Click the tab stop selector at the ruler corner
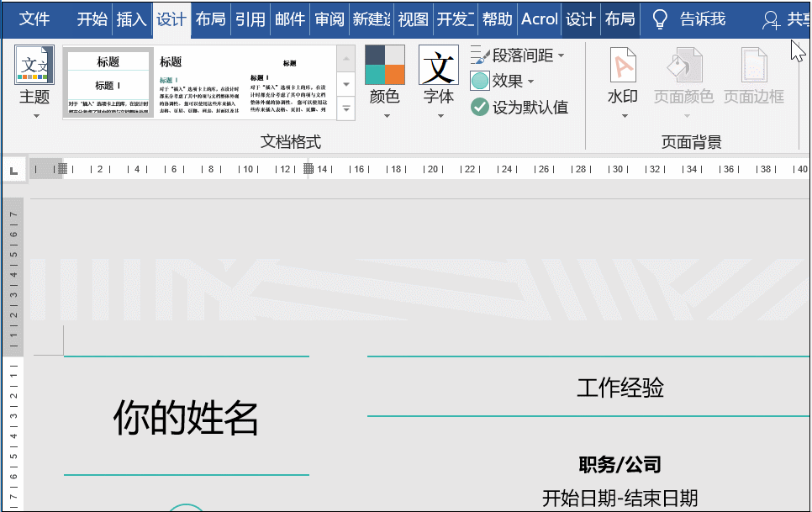The height and width of the screenshot is (512, 812). point(14,170)
